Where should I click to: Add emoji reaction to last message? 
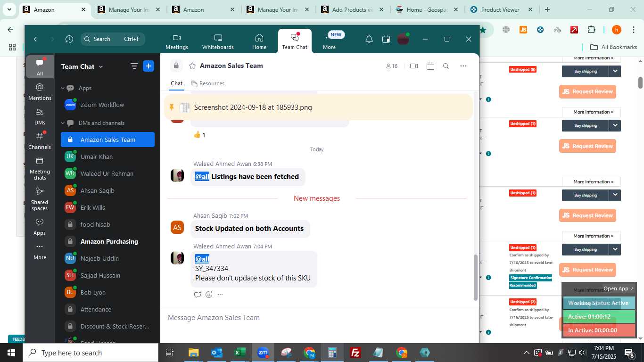coord(209,295)
